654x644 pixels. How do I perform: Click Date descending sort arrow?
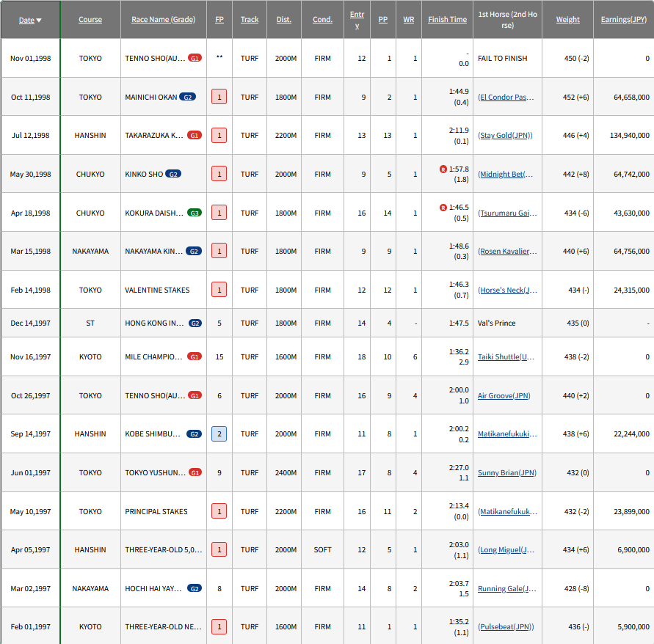click(x=39, y=21)
